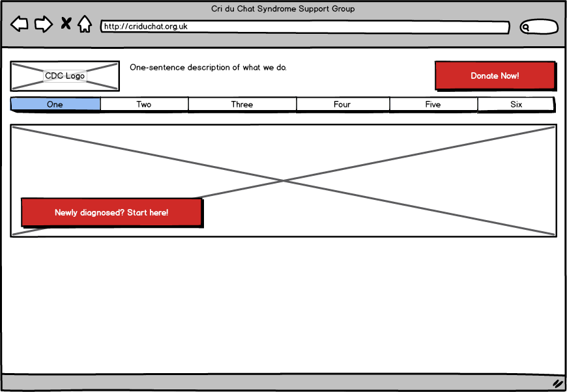Screen dimensions: 567x392
Task: Open the Three navigation tab
Action: pos(242,104)
